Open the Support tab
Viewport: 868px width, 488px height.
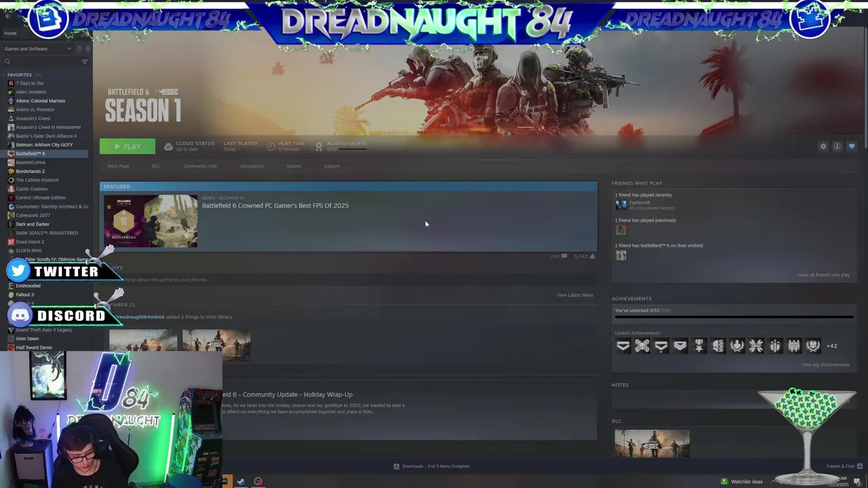pos(332,166)
